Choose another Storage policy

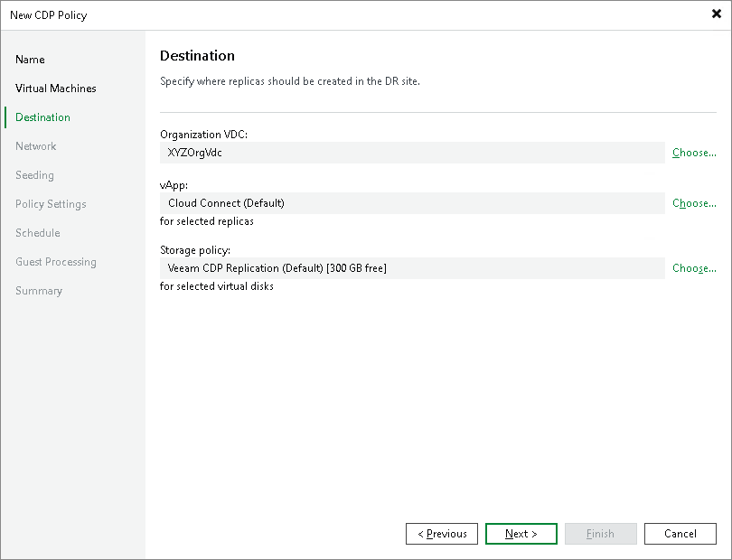tap(694, 268)
